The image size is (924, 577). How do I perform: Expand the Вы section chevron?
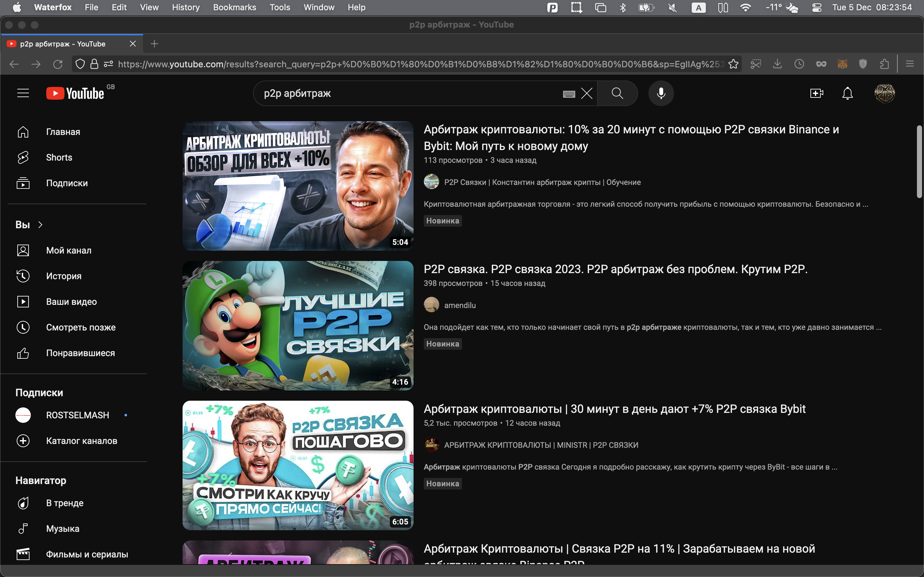40,225
